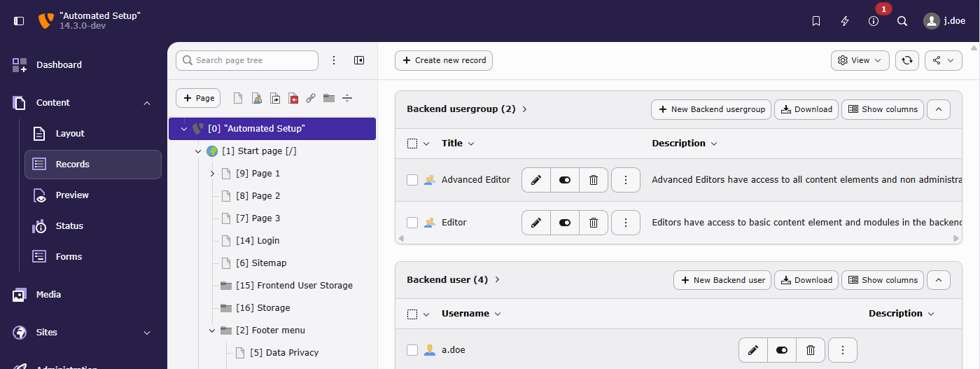This screenshot has width=980, height=369.
Task: Delete the Editor usergroup record
Action: pyautogui.click(x=594, y=223)
